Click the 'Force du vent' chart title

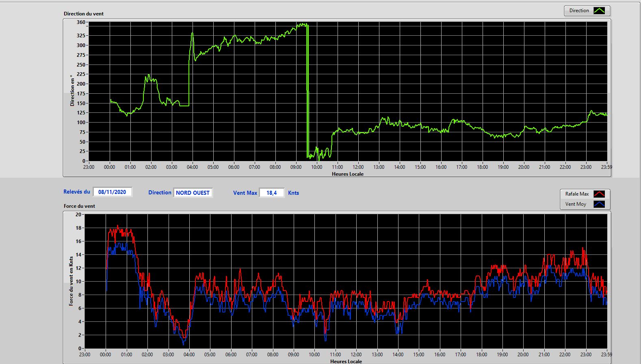tap(79, 206)
